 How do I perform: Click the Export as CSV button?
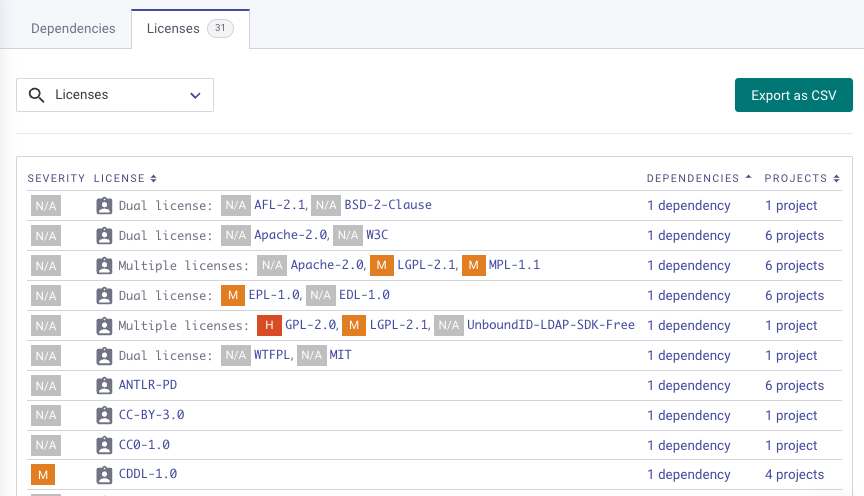click(794, 95)
